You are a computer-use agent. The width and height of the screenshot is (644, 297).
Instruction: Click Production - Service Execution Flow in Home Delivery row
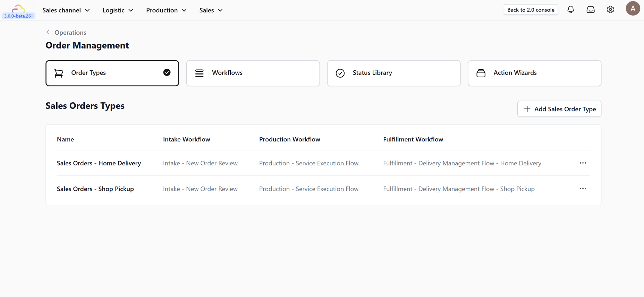(309, 163)
